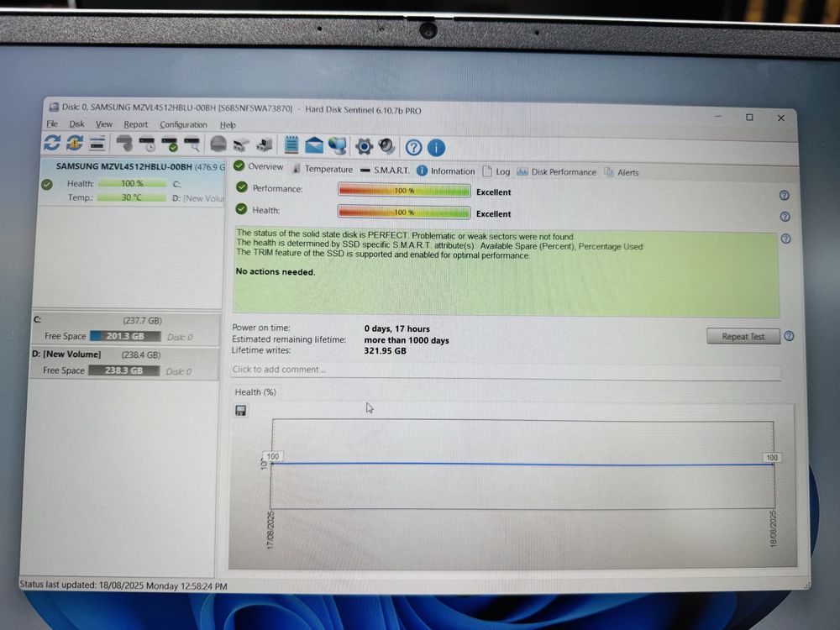Click the stacked disks toolbar icon
Image resolution: width=840 pixels, height=630 pixels.
coord(97,143)
